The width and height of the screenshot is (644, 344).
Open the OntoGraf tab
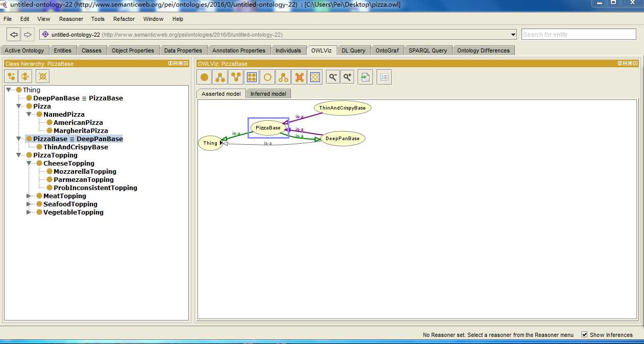pyautogui.click(x=387, y=50)
